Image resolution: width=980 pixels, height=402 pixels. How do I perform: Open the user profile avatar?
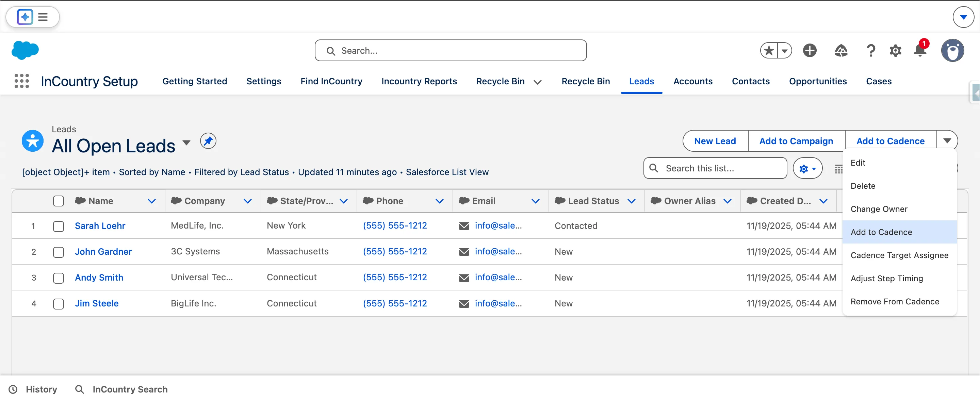point(952,51)
